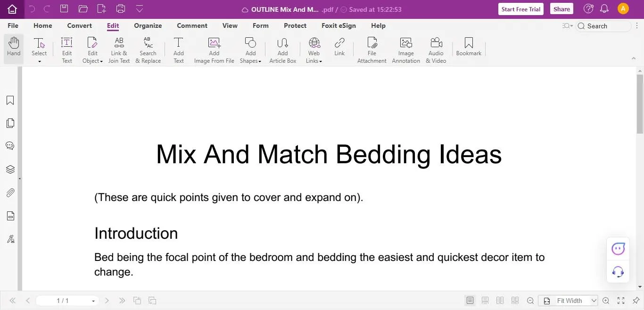644x310 pixels.
Task: Open Audio & Video tool
Action: [436, 50]
